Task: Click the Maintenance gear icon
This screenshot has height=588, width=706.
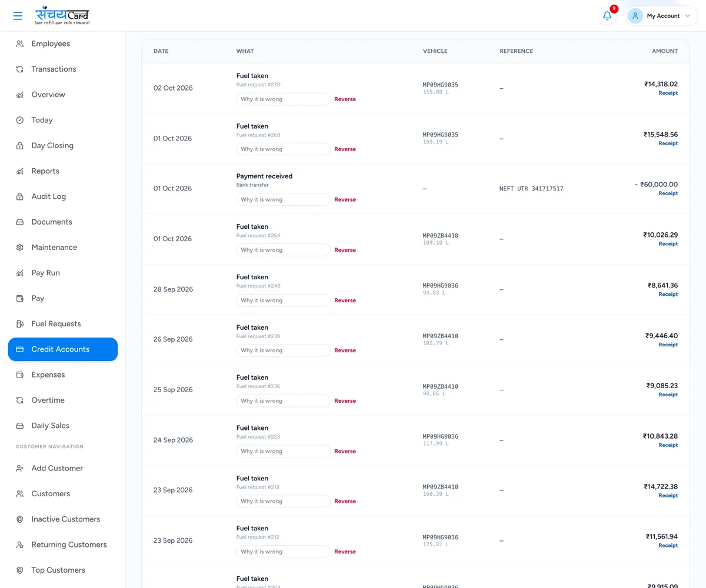Action: [20, 248]
